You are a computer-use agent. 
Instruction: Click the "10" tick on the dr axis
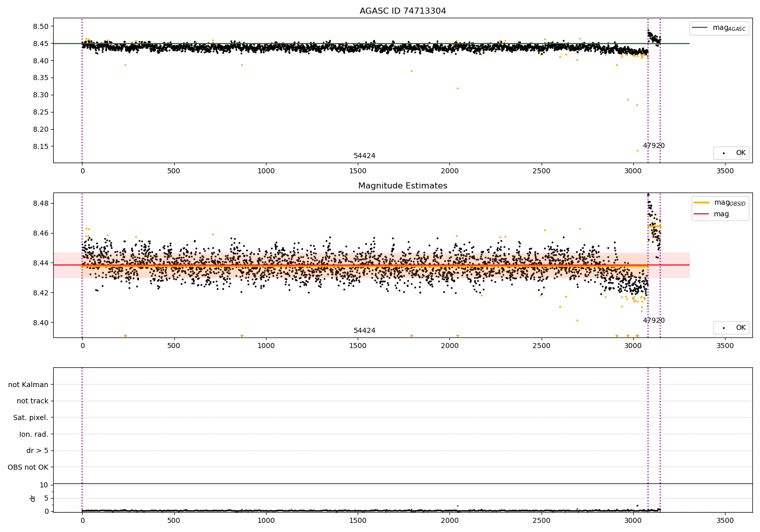[x=44, y=485]
